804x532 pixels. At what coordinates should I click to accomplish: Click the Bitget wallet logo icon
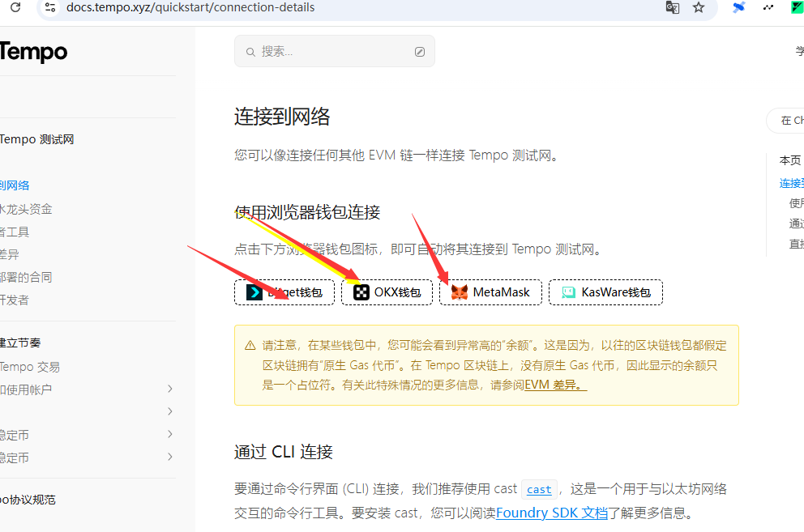(254, 292)
